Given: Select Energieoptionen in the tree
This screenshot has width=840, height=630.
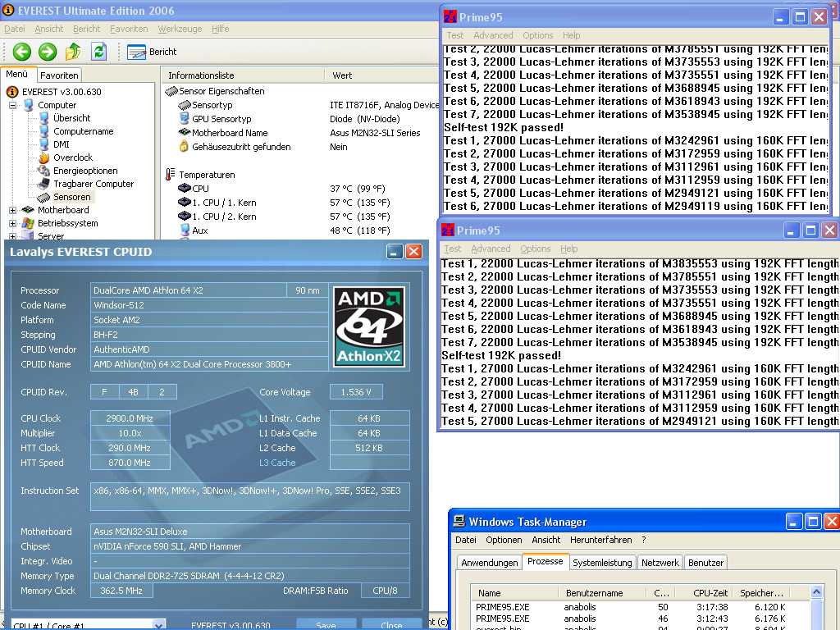Looking at the screenshot, I should [x=85, y=171].
